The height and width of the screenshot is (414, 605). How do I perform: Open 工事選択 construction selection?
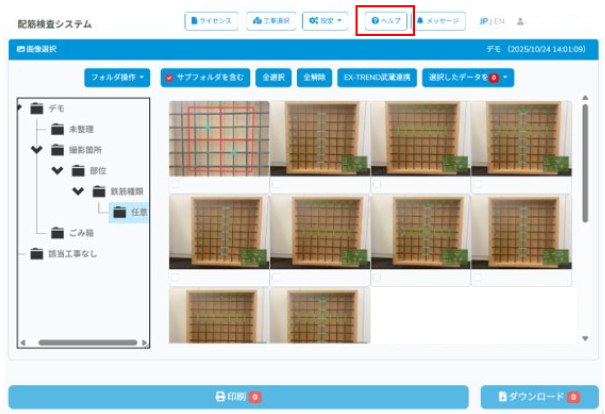tap(271, 20)
